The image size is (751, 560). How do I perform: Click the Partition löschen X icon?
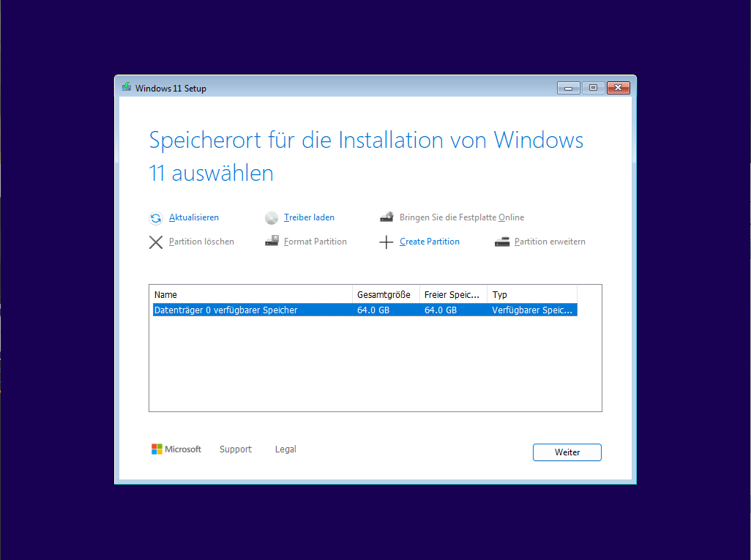click(x=156, y=242)
